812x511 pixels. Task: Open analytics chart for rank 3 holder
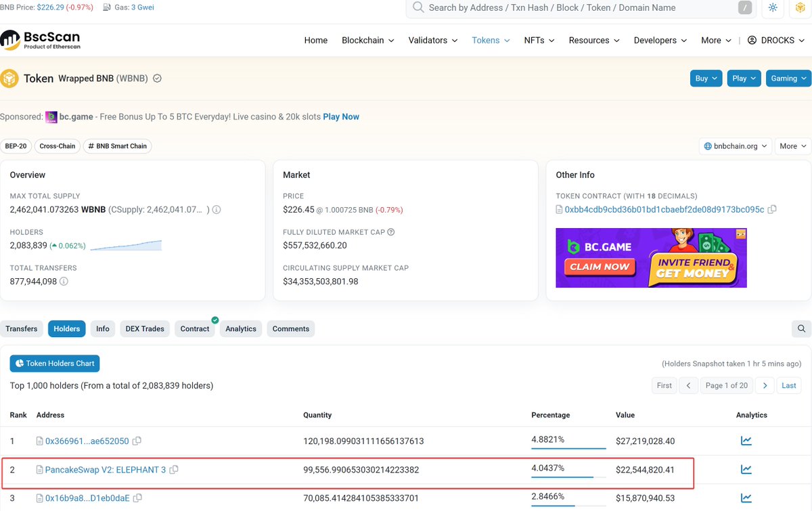coord(746,497)
